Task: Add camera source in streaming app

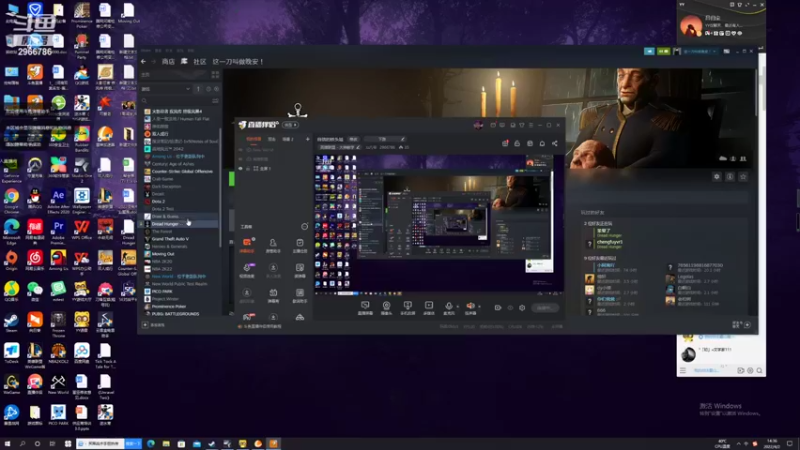Action: coord(386,307)
